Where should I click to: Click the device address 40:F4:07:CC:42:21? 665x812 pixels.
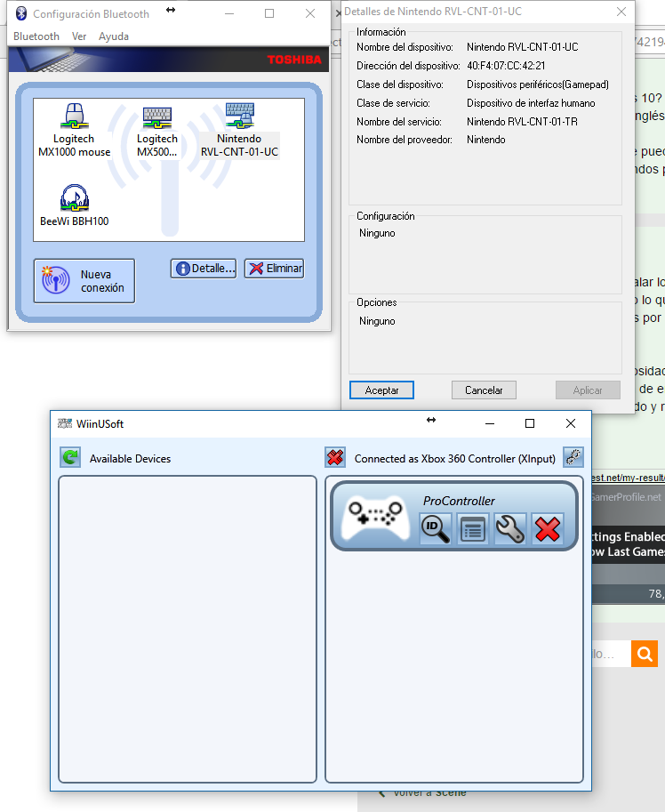click(x=506, y=66)
